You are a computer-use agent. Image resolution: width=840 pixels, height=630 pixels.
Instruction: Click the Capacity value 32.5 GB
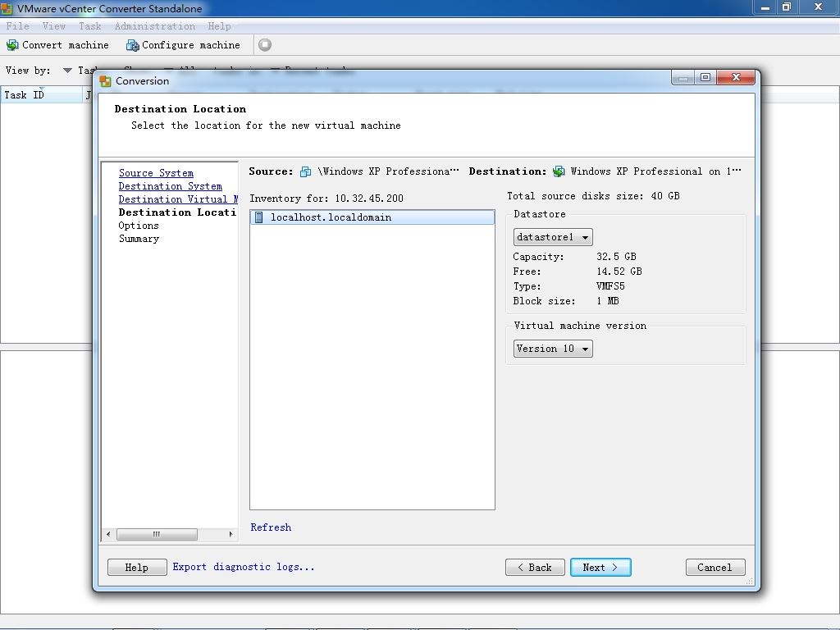click(x=616, y=256)
